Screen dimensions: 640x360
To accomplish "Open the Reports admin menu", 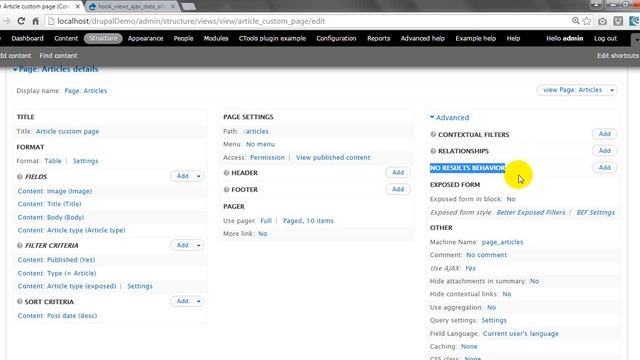I will click(378, 38).
